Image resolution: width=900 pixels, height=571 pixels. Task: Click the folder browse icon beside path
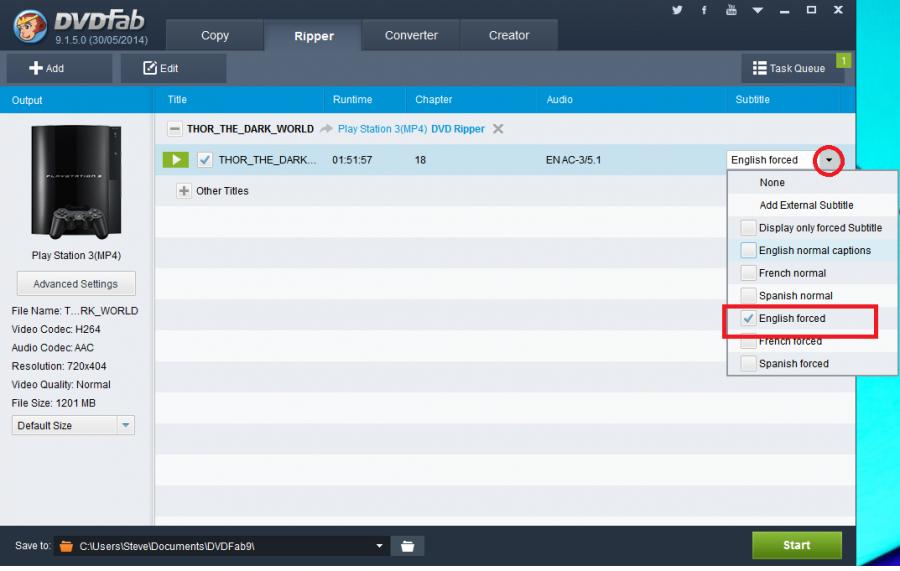pos(408,546)
